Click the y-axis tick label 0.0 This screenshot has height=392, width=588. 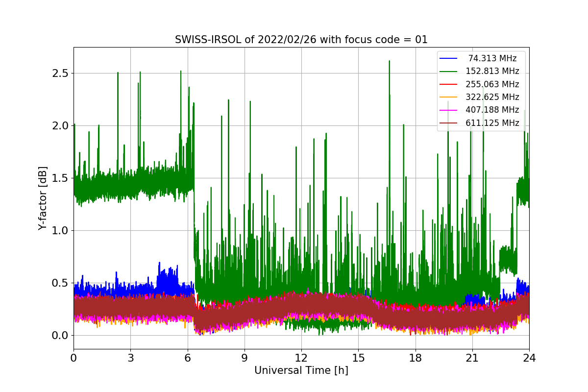click(61, 336)
